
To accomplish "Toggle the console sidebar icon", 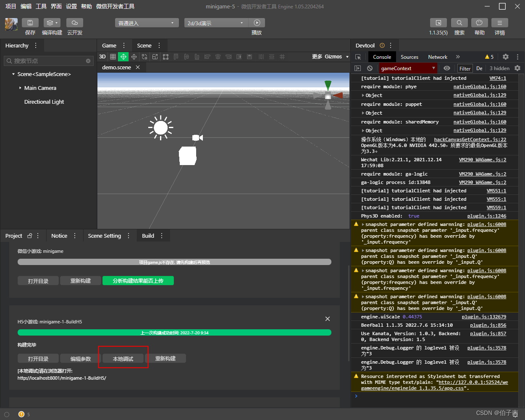I will (x=358, y=68).
